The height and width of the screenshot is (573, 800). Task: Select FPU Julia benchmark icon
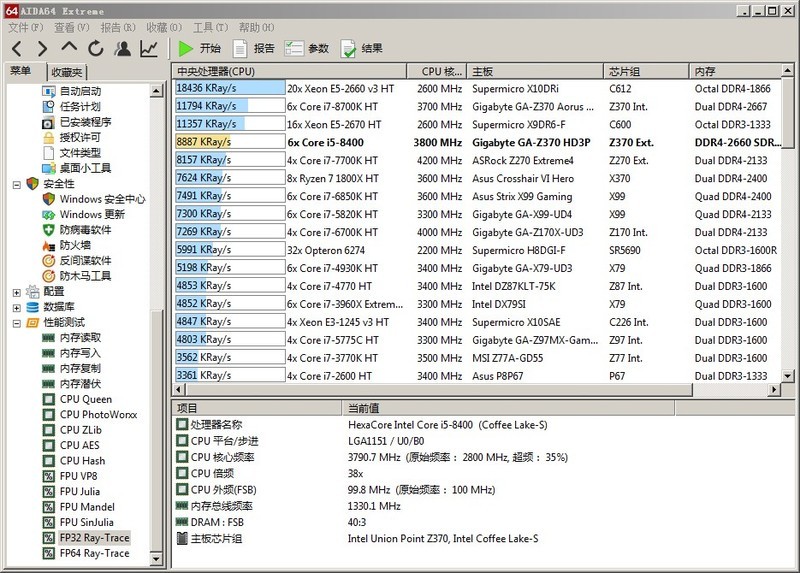[48, 492]
